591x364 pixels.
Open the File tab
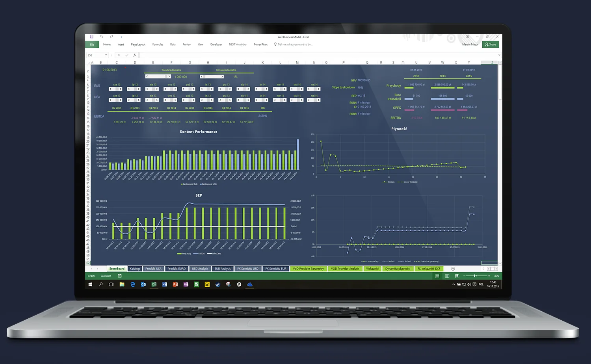pyautogui.click(x=92, y=45)
